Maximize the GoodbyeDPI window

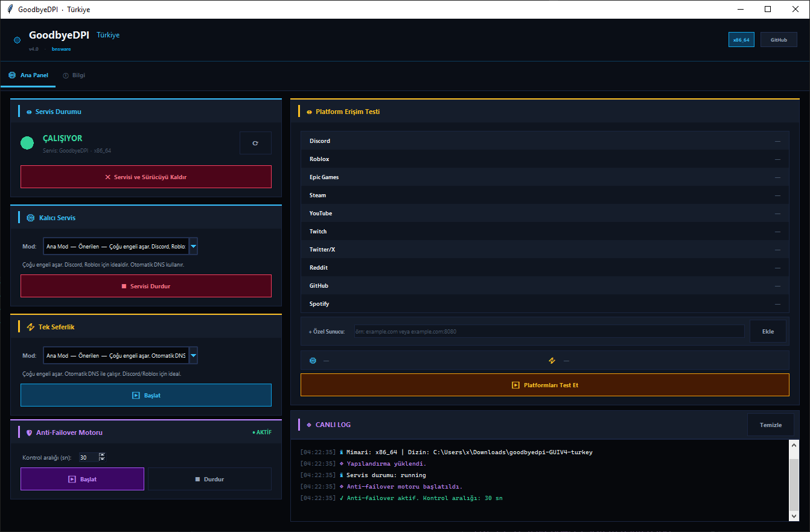click(x=768, y=9)
